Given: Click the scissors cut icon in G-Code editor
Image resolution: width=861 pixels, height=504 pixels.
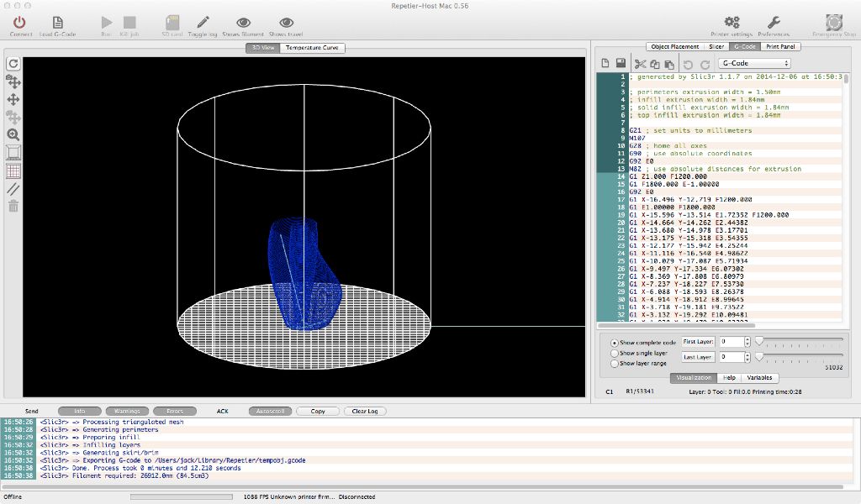Looking at the screenshot, I should (640, 64).
